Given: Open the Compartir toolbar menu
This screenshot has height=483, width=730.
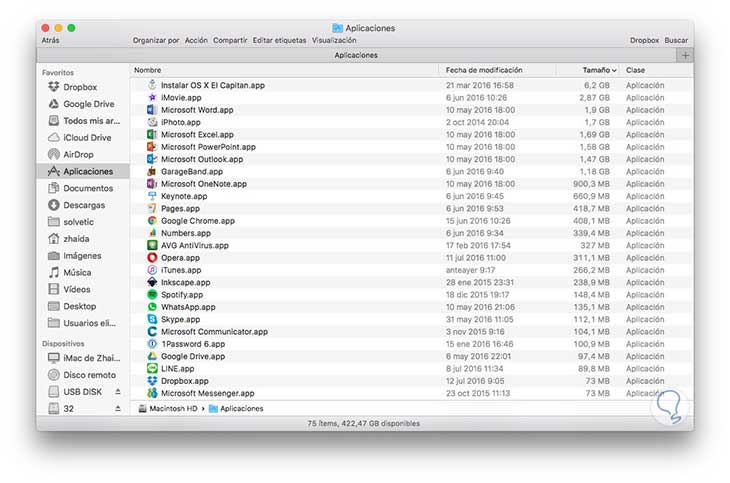Looking at the screenshot, I should [x=230, y=40].
